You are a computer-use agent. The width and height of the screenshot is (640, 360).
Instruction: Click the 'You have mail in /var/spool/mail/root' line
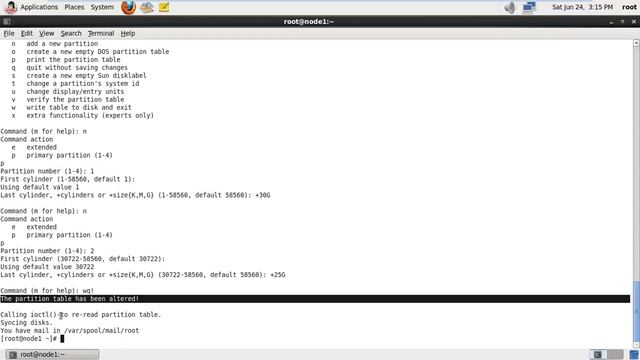(69, 331)
